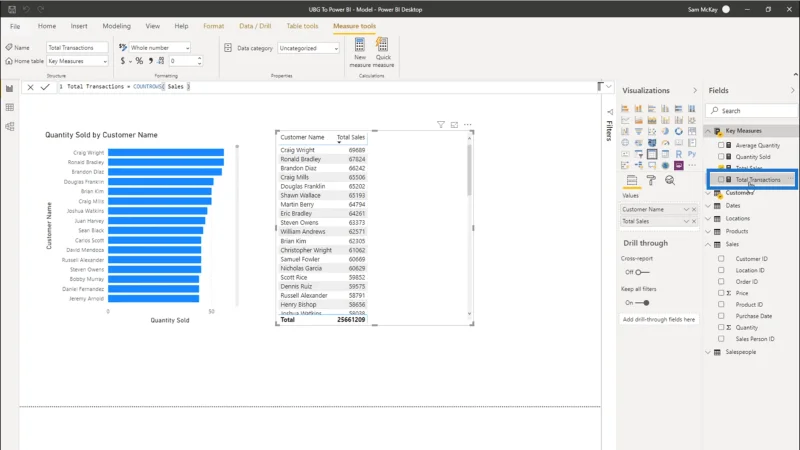Switch to the Modeling ribbon tab
This screenshot has height=450, width=800.
point(116,26)
